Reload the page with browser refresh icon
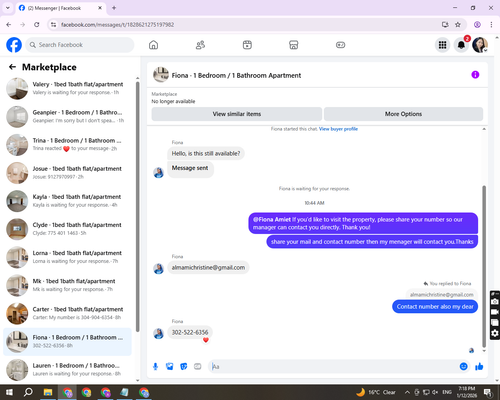The height and width of the screenshot is (400, 500). tap(37, 25)
